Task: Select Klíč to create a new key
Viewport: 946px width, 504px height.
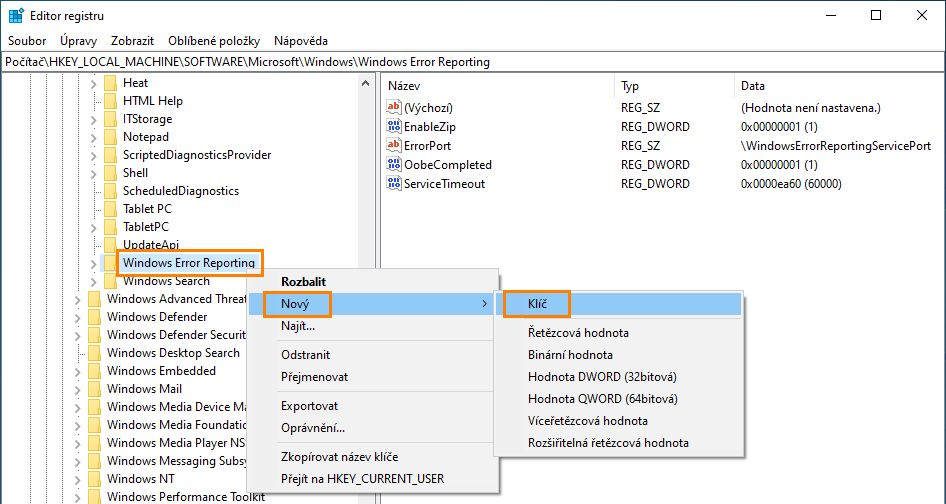Action: (618, 304)
